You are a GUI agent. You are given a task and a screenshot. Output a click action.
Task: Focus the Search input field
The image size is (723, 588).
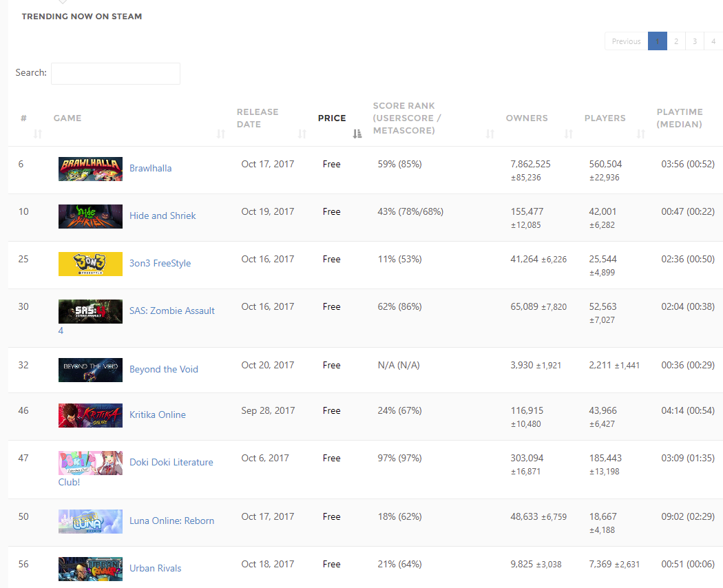(116, 74)
